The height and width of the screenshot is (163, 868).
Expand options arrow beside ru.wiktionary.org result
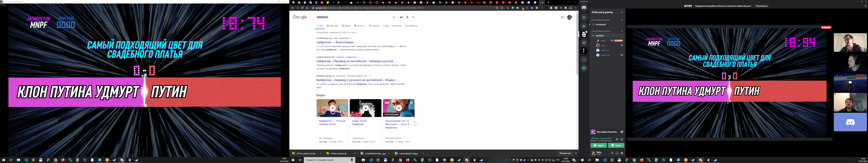(351, 38)
